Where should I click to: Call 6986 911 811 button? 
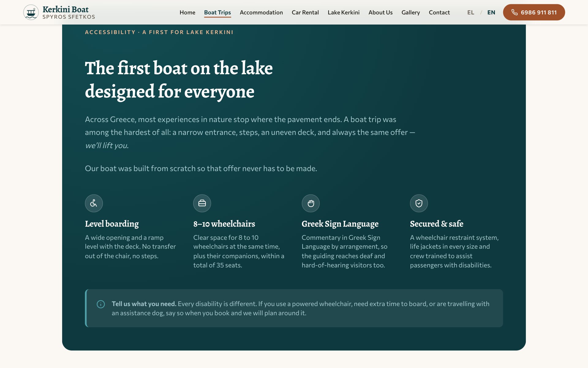click(534, 12)
